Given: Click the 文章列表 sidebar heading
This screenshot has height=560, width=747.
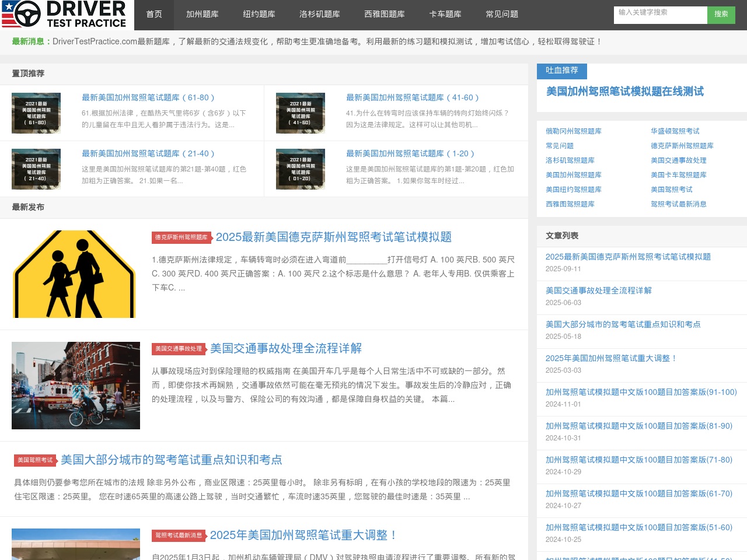Looking at the screenshot, I should click(562, 236).
